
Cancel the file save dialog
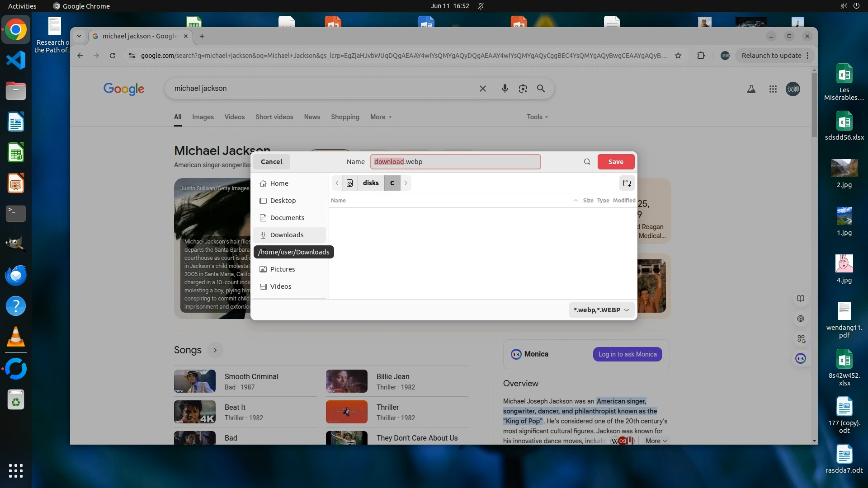[x=271, y=162]
